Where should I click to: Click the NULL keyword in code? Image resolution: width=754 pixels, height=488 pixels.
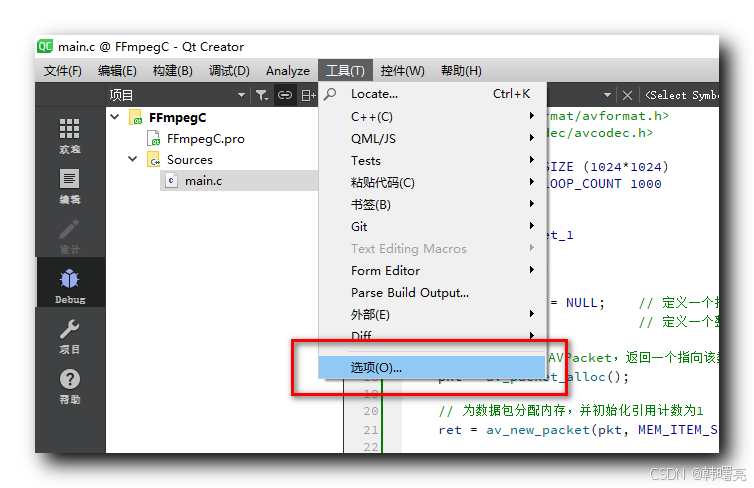click(581, 303)
